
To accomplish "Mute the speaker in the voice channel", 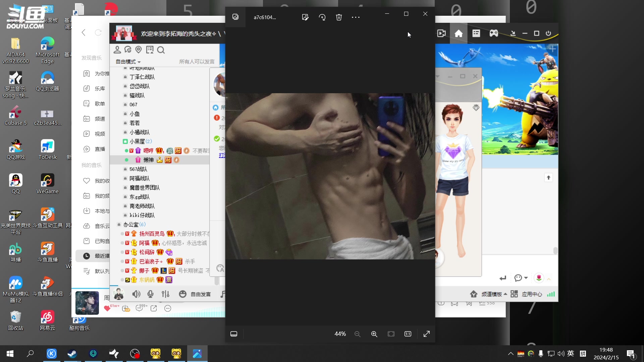I will click(x=136, y=294).
